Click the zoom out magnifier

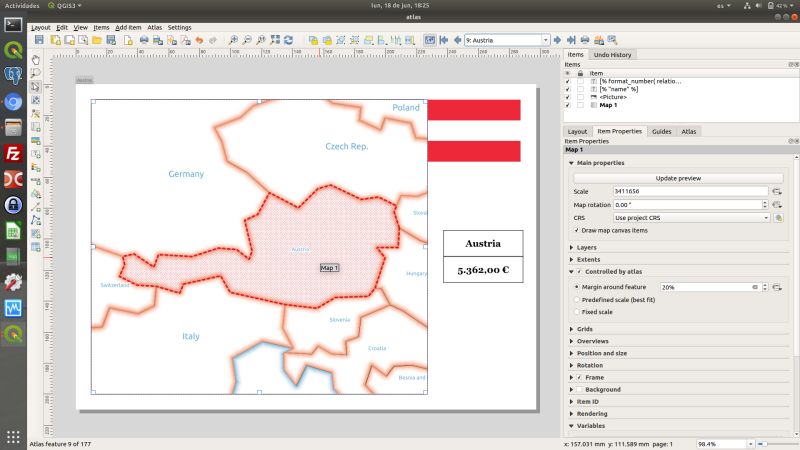[246, 40]
